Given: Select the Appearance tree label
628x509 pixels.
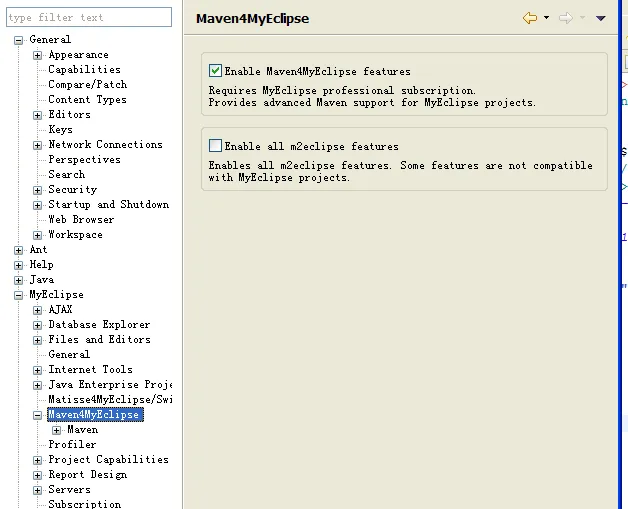Looking at the screenshot, I should pos(78,54).
